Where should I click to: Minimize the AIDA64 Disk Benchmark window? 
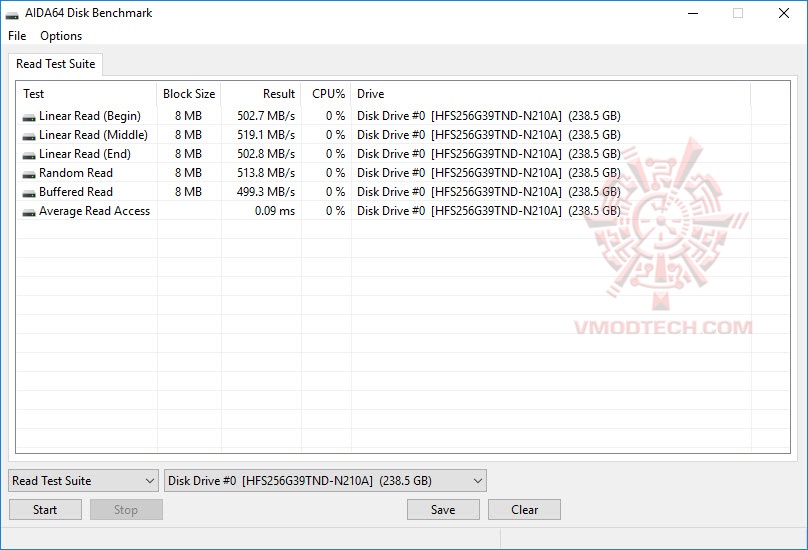(x=693, y=13)
